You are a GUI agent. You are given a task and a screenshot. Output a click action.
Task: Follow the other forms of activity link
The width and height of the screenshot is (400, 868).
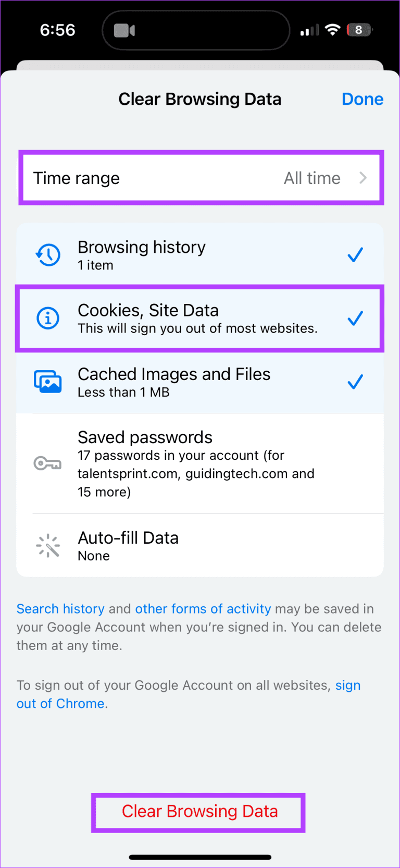[x=203, y=608]
